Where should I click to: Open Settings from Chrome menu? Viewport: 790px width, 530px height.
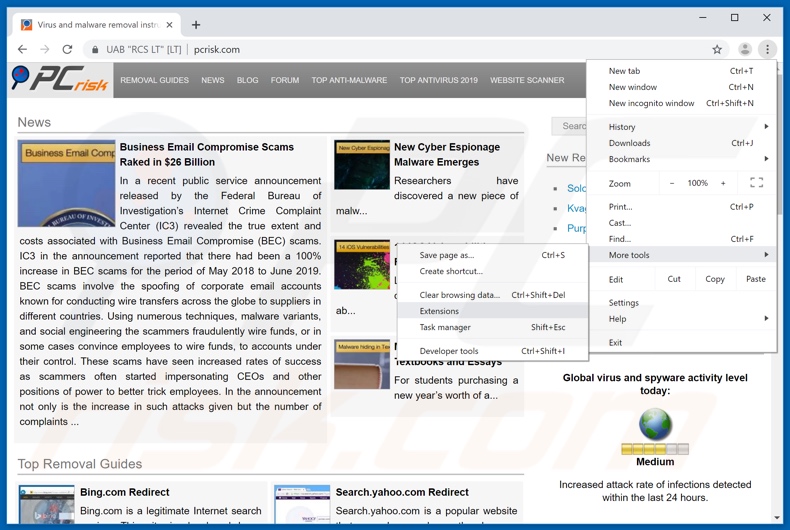(x=681, y=303)
